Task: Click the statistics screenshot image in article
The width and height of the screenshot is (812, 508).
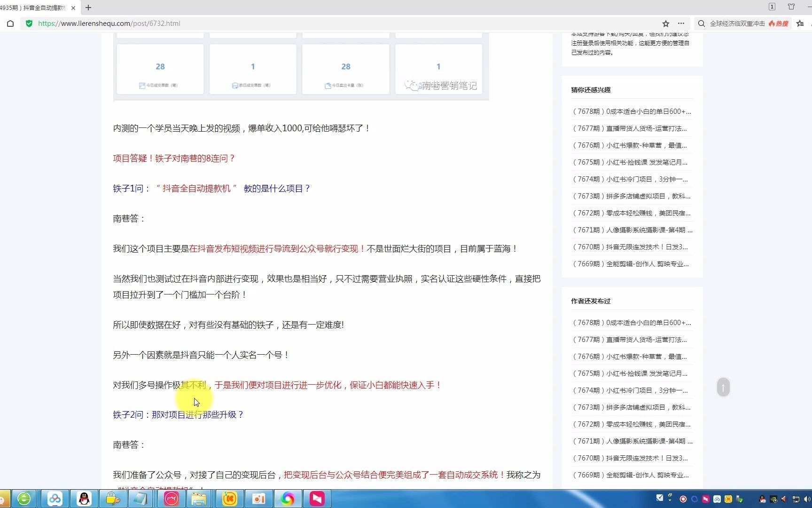Action: [301, 67]
